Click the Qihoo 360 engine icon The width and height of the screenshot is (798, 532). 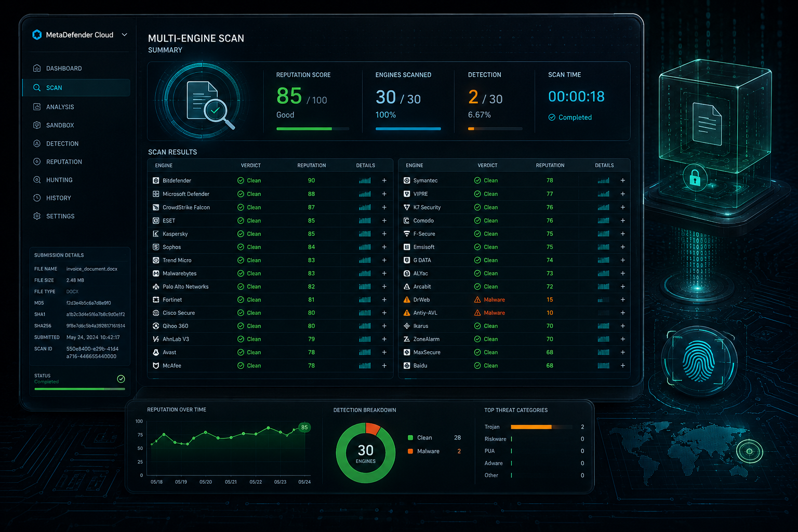[x=156, y=326]
